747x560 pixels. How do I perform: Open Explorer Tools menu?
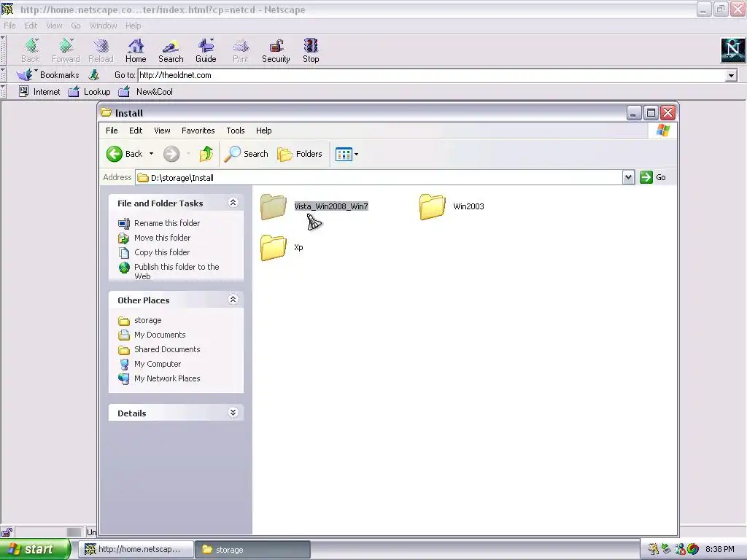pyautogui.click(x=236, y=131)
